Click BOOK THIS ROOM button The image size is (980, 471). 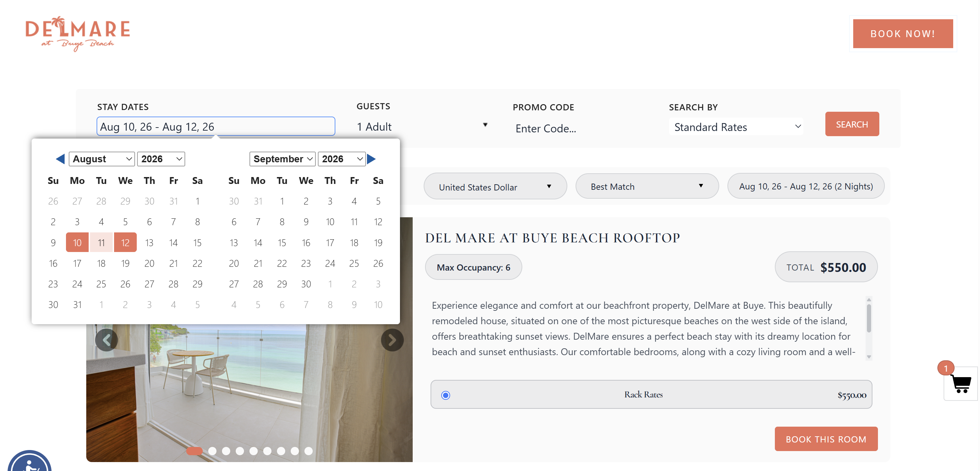[x=826, y=439]
